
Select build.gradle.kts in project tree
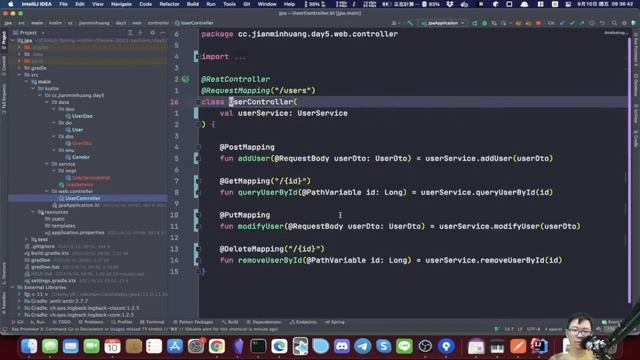47,253
